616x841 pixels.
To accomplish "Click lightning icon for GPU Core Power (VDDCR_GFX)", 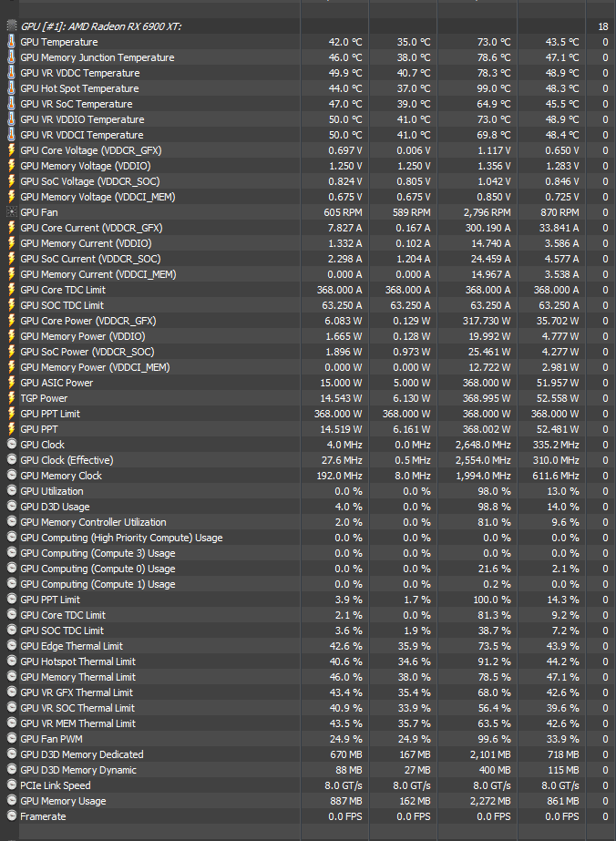I will [x=12, y=321].
